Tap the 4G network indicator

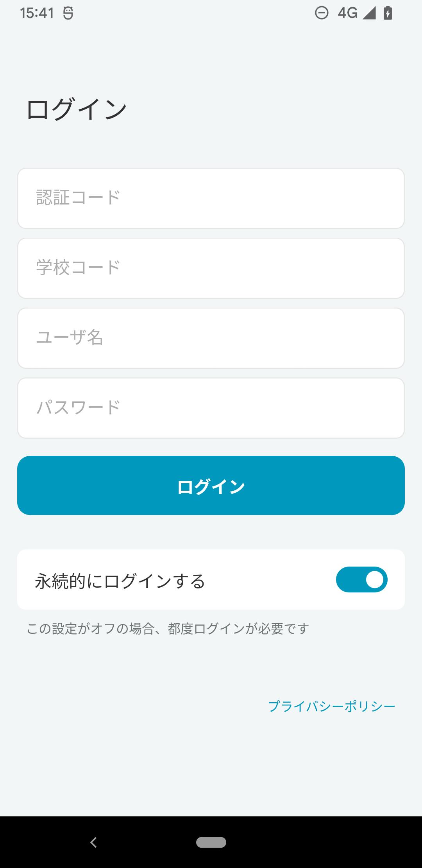pos(347,13)
